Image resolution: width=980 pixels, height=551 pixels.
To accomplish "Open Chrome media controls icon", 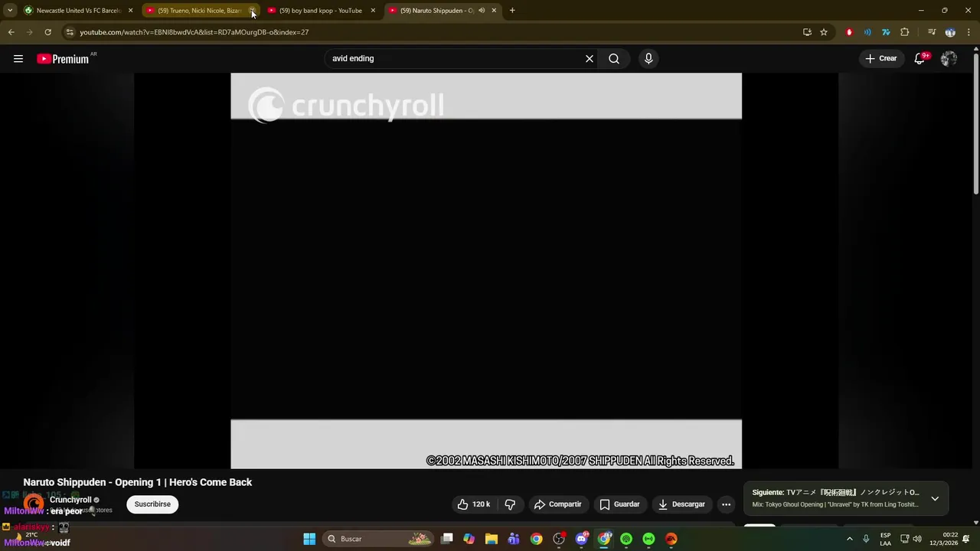I will tap(932, 32).
